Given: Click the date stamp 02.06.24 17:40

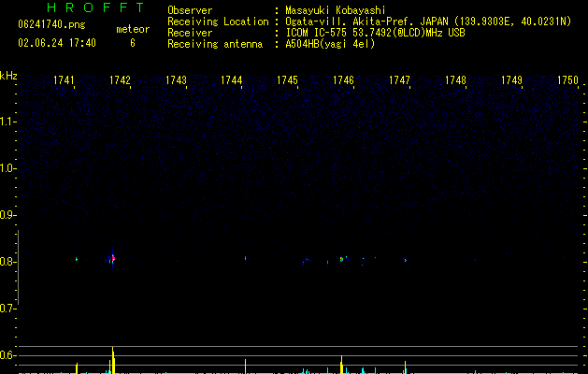Looking at the screenshot, I should pyautogui.click(x=57, y=43).
